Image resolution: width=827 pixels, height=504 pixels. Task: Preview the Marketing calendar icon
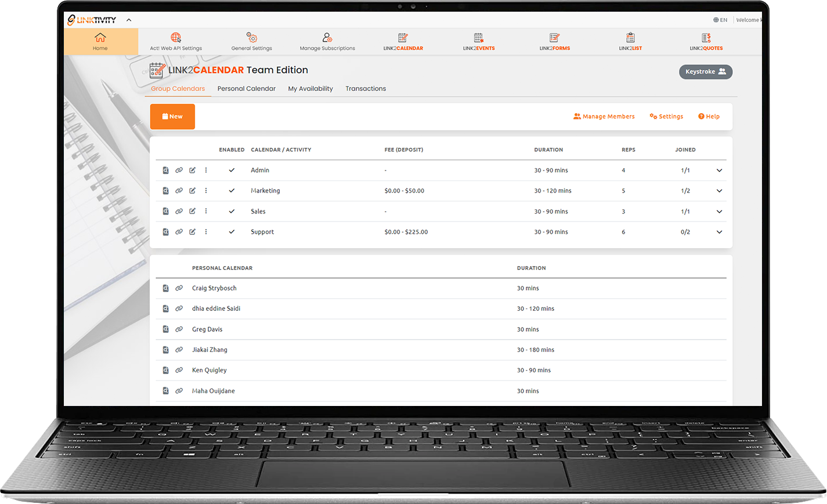tap(165, 191)
